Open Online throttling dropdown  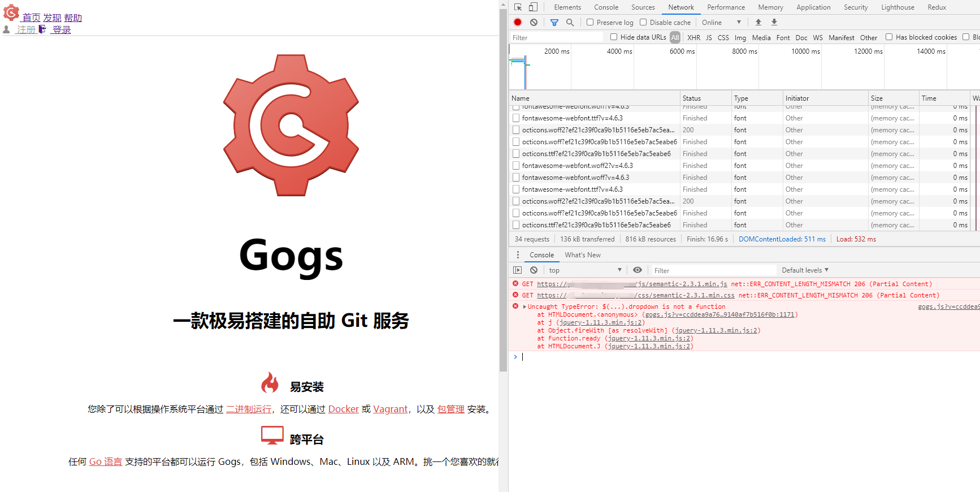[721, 23]
